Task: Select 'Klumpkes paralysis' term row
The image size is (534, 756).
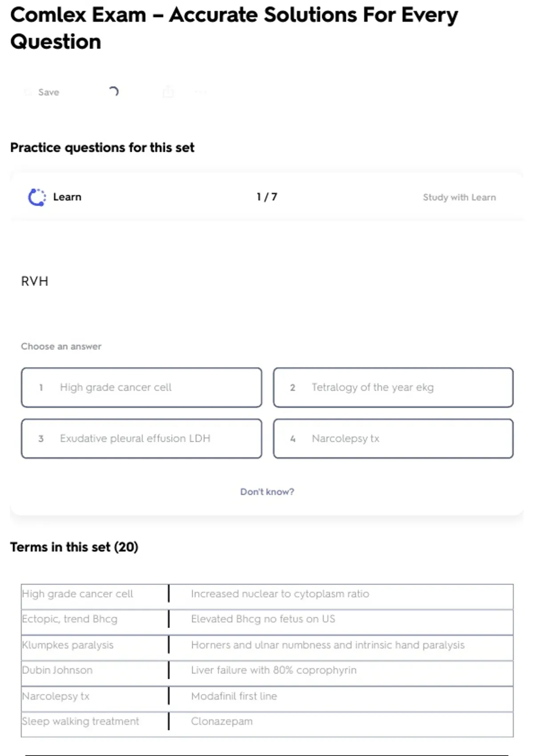Action: pyautogui.click(x=68, y=645)
